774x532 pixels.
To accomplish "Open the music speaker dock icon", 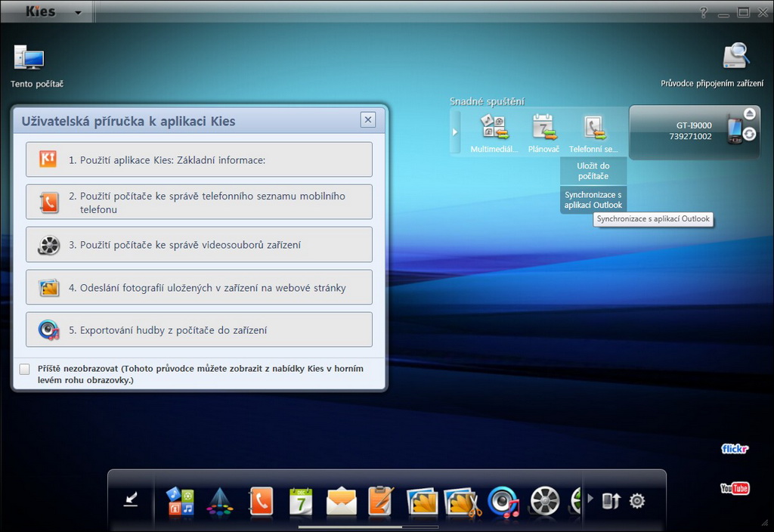I will (x=503, y=502).
